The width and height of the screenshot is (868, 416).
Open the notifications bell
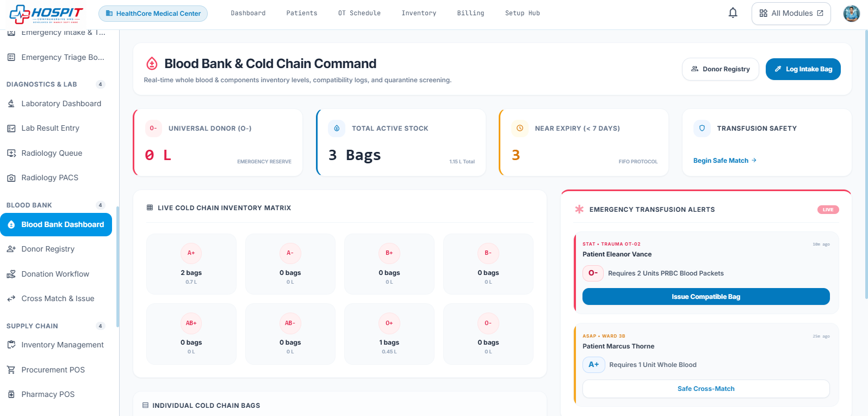coord(733,13)
